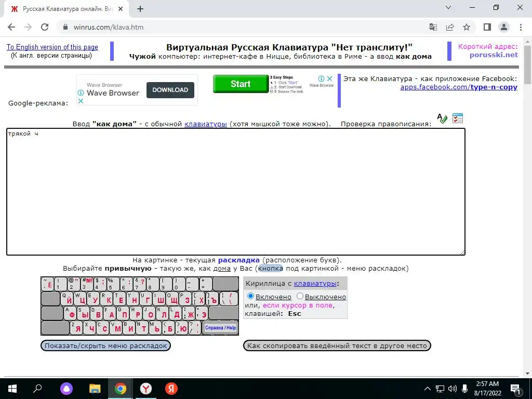Click the number 3 № key

(87, 284)
